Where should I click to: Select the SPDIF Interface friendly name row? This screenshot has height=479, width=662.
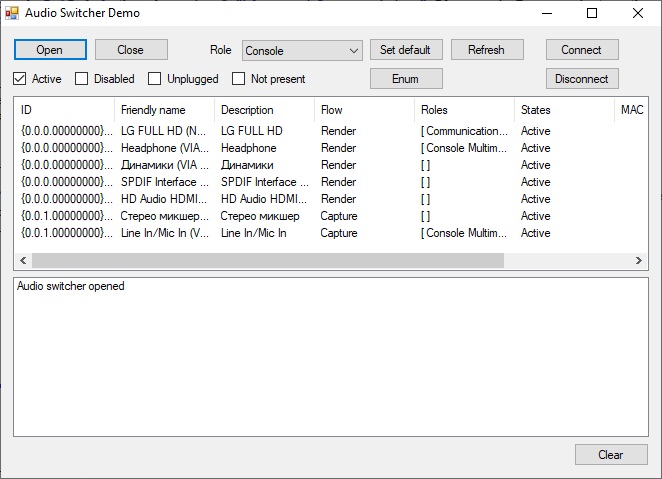[x=331, y=182]
